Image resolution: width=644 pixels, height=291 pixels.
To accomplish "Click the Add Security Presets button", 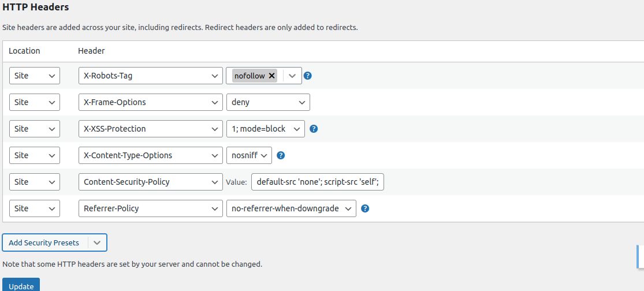I will [44, 242].
